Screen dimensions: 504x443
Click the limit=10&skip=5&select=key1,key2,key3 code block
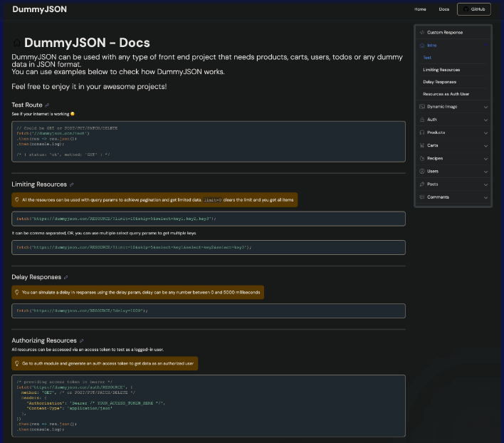pyautogui.click(x=209, y=219)
